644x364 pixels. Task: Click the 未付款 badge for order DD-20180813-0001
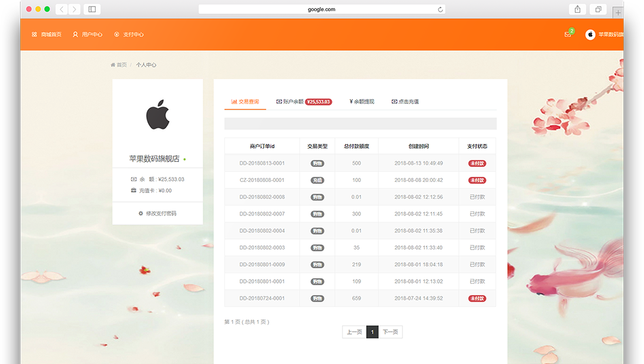pyautogui.click(x=477, y=163)
